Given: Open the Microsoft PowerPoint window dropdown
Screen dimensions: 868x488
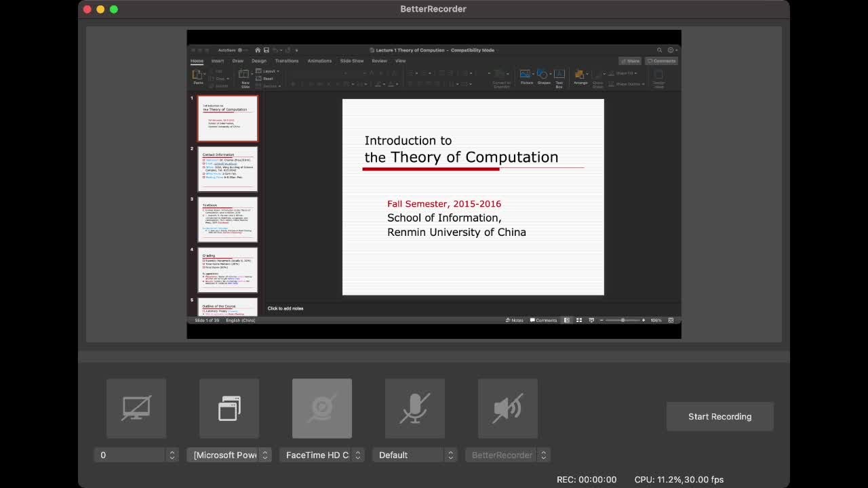Looking at the screenshot, I should (x=229, y=455).
